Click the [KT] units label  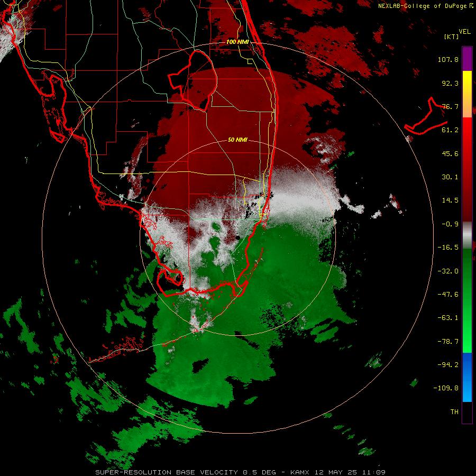click(x=452, y=36)
